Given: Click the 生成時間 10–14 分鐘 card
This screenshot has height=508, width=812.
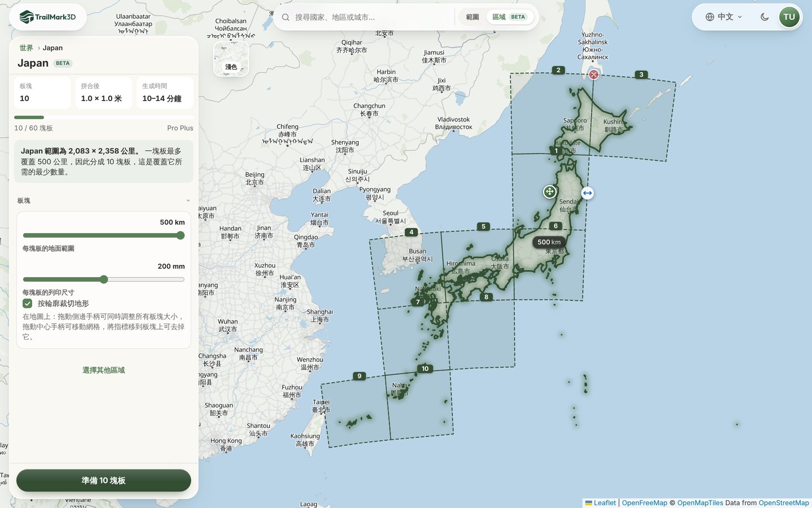Looking at the screenshot, I should 165,93.
